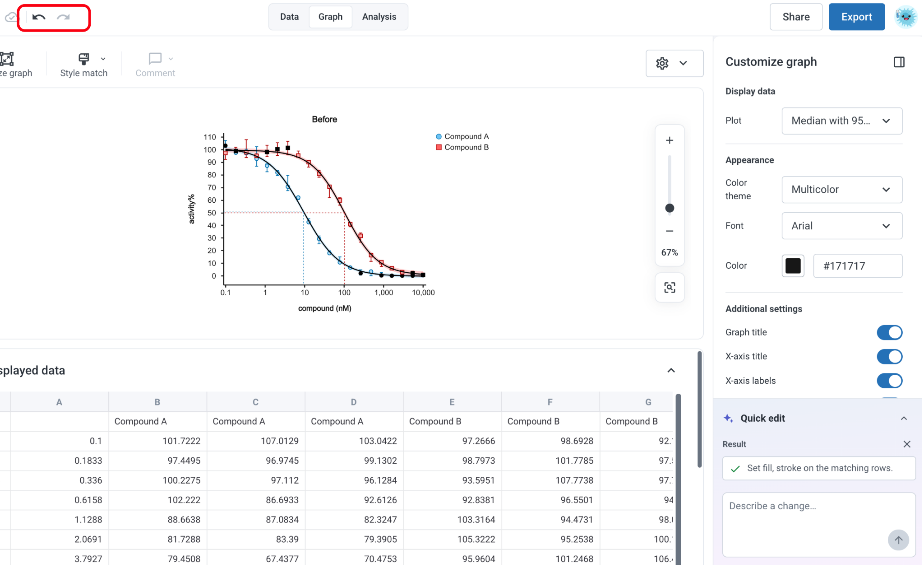Click the x-axis title compound (nM)
Viewport: 924px width, 568px height.
(x=324, y=308)
